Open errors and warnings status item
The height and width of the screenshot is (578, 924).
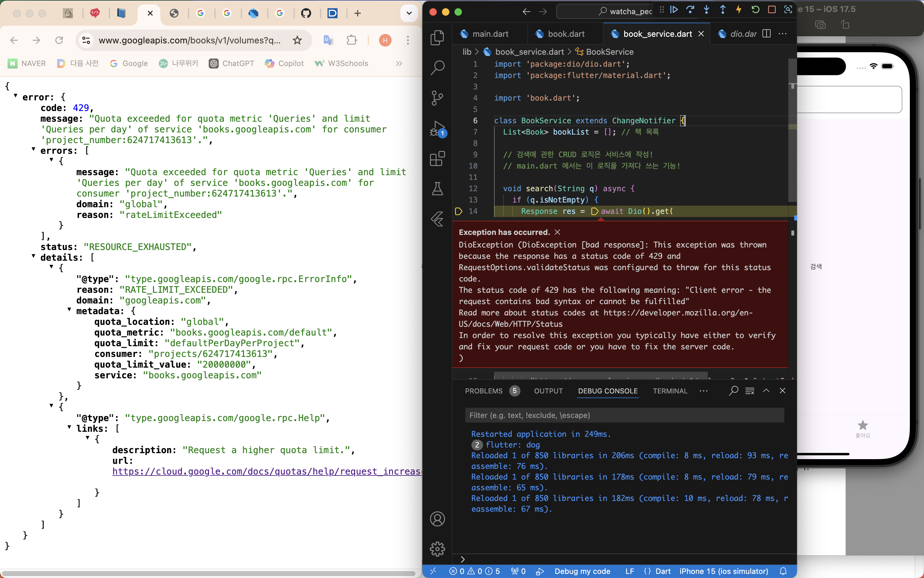474,571
